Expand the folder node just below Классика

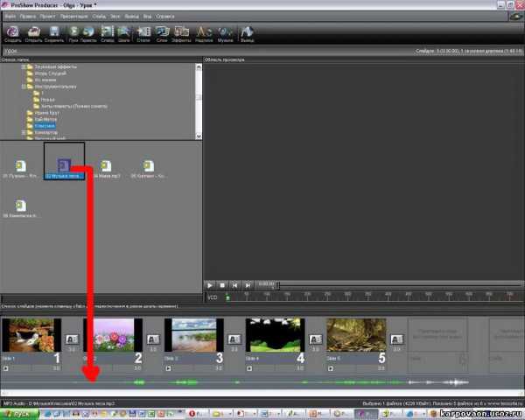pos(24,132)
